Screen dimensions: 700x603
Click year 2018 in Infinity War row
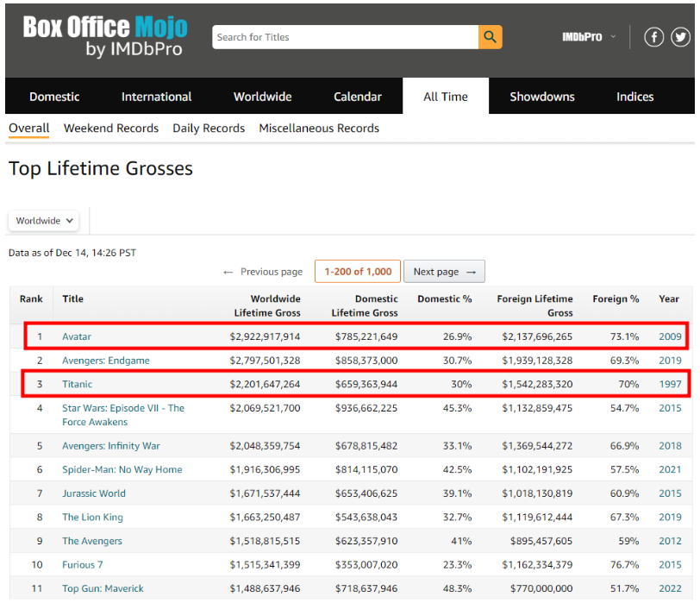pos(670,446)
